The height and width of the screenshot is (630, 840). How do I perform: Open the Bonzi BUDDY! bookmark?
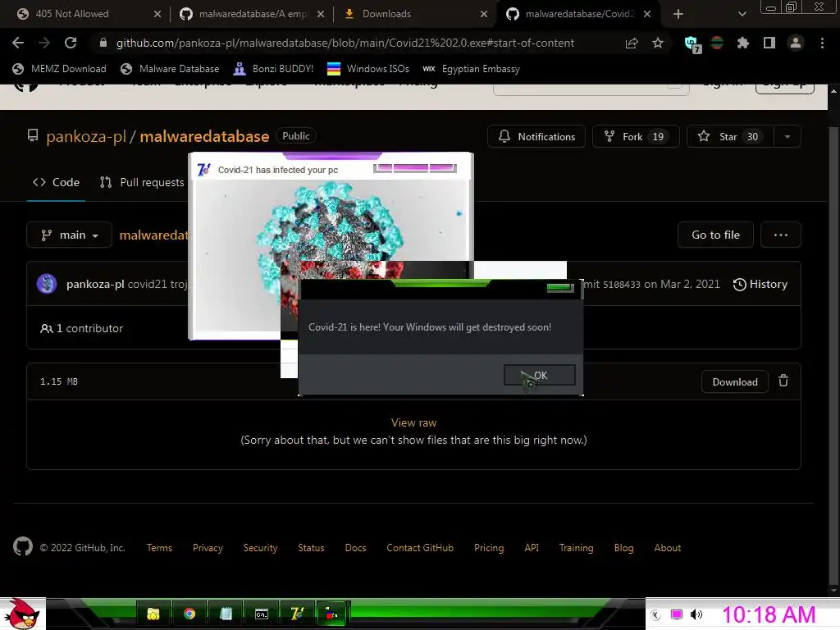pos(274,69)
